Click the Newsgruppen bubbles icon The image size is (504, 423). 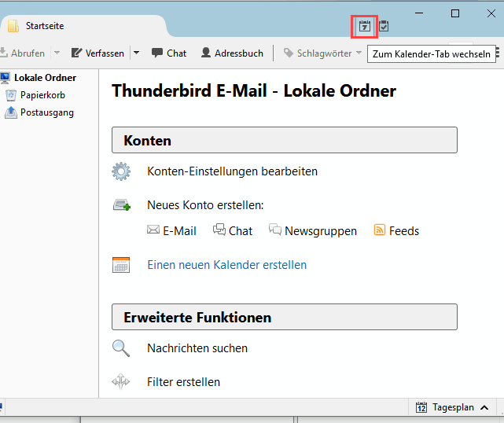(x=275, y=230)
